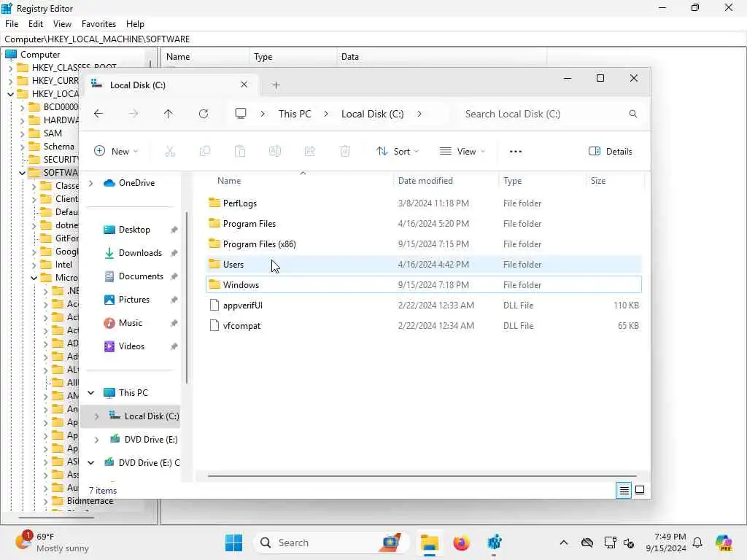The width and height of the screenshot is (747, 560).
Task: Click This PC breadcrumb in address bar
Action: coord(295,114)
